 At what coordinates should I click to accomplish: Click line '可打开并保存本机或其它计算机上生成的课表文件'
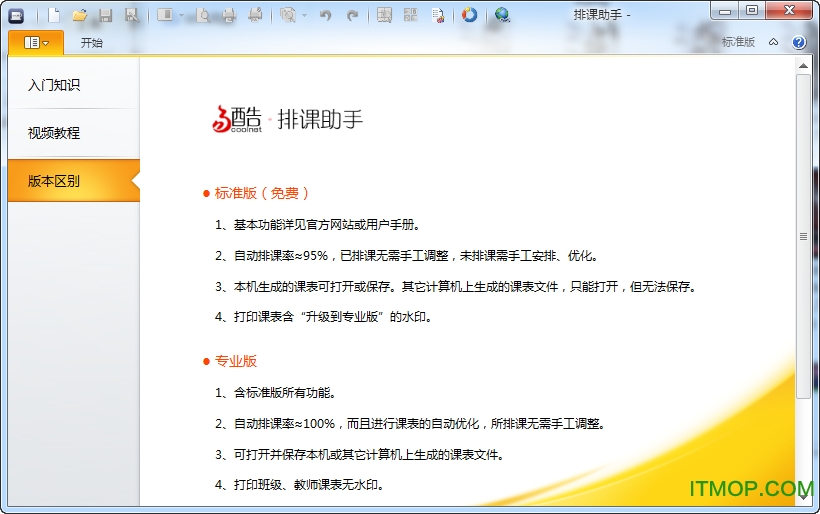360,455
